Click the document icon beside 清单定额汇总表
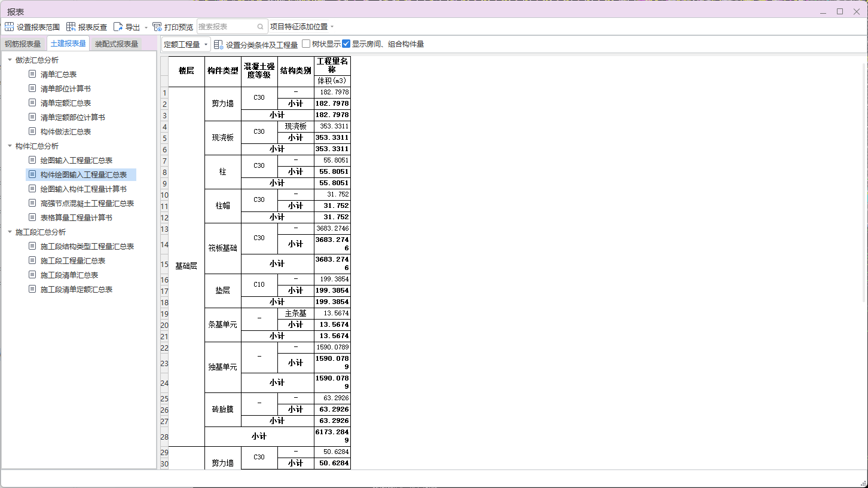 click(x=32, y=103)
